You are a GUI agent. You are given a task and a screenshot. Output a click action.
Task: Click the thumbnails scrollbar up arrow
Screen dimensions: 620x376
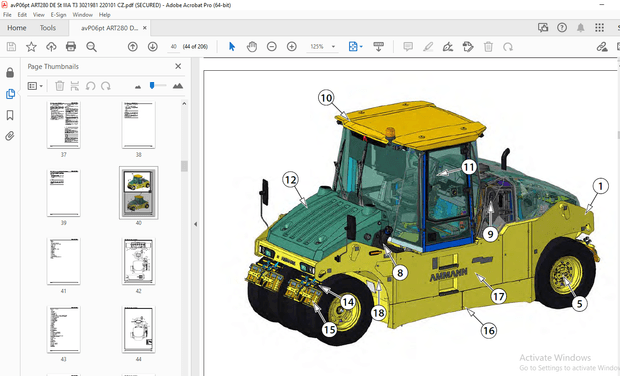[x=184, y=104]
